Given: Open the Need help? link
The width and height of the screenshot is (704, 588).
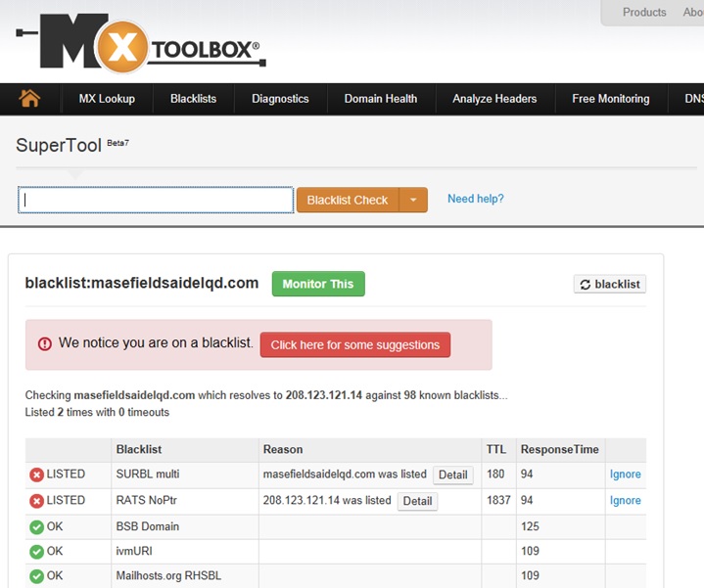Looking at the screenshot, I should (x=476, y=199).
